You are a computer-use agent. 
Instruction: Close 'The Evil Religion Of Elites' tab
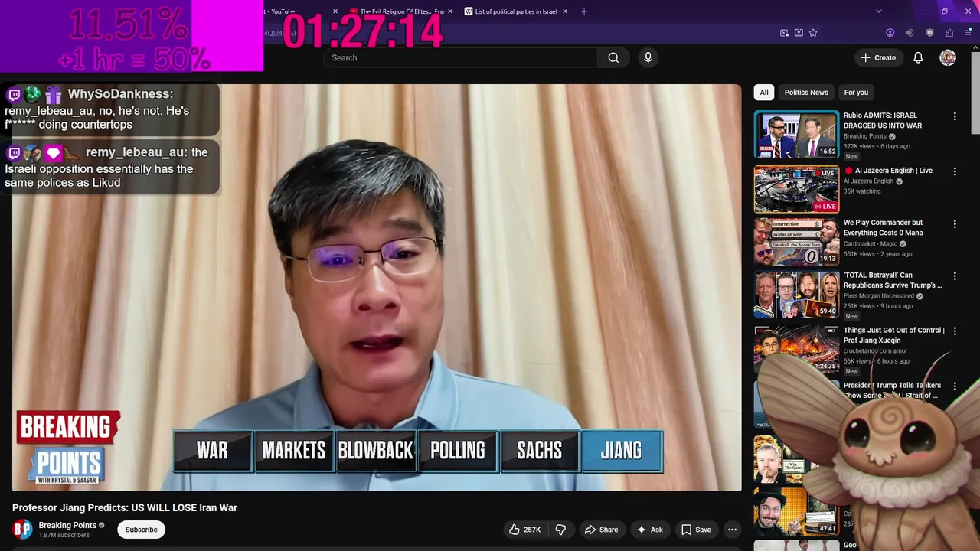point(450,11)
